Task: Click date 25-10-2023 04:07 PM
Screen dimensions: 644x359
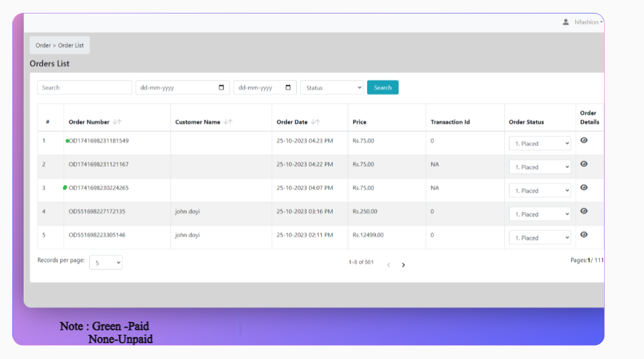Action: tap(305, 188)
